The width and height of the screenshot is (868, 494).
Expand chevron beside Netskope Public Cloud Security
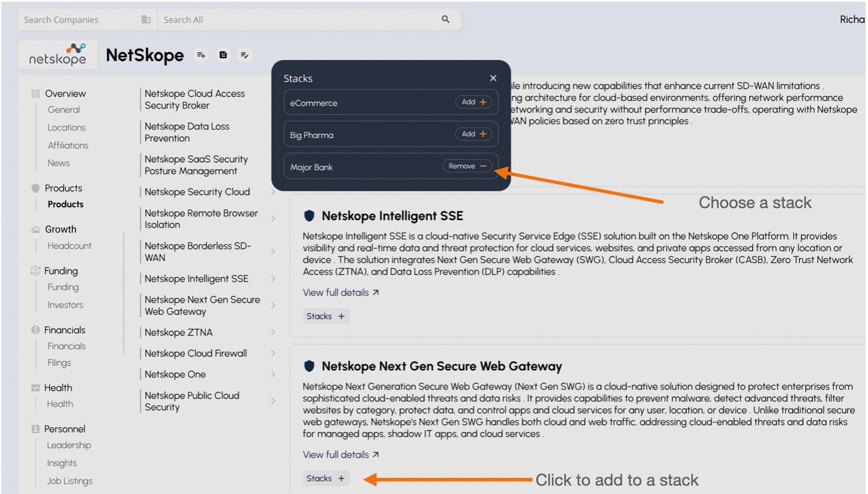point(273,401)
